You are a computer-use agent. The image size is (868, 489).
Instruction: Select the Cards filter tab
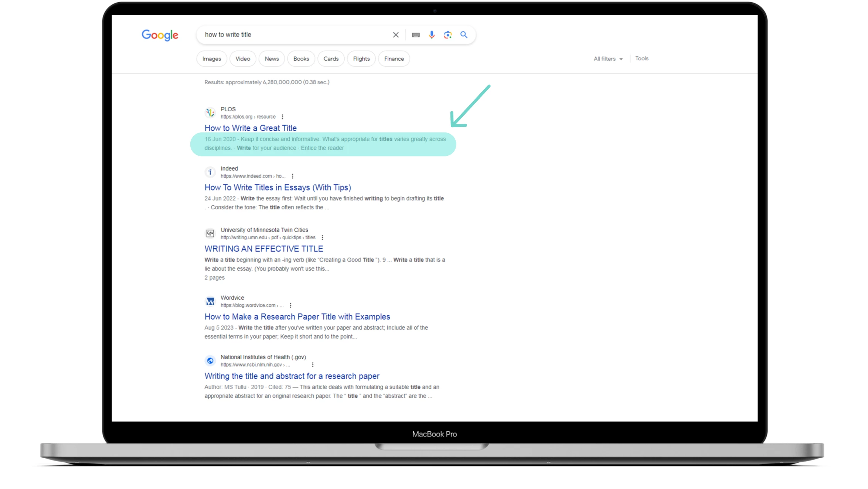tap(331, 59)
